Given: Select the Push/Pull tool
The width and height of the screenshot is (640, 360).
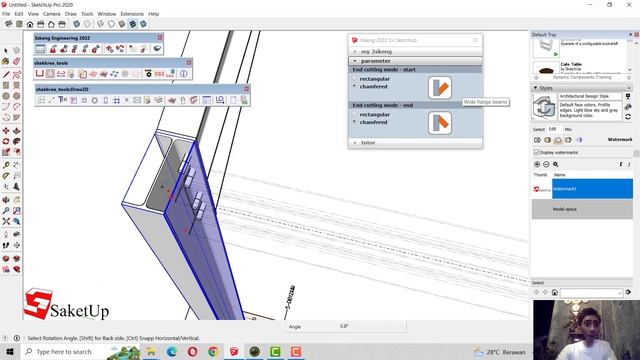Looking at the screenshot, I should click(x=16, y=131).
